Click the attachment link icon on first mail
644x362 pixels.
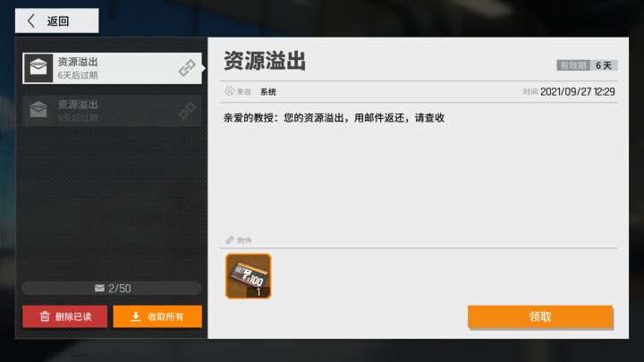click(187, 68)
